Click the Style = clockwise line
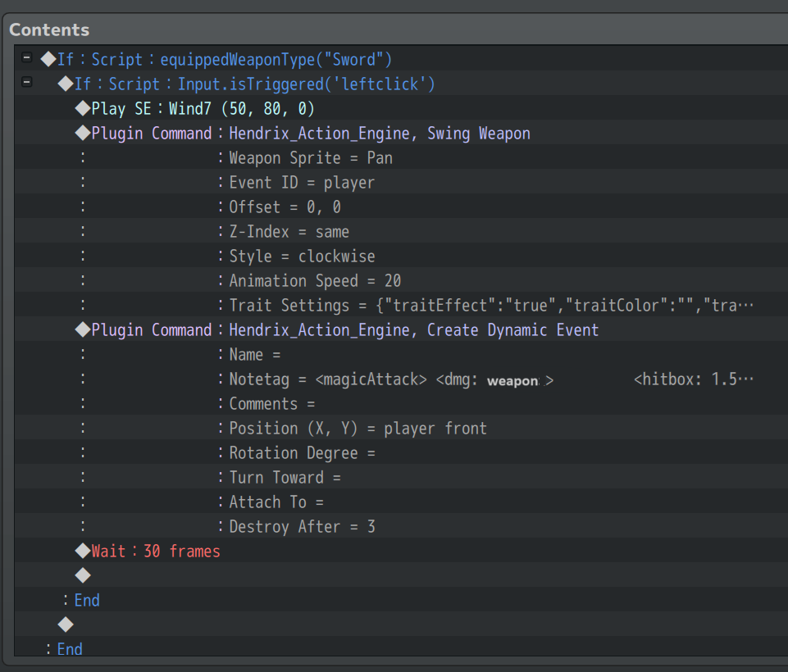The height and width of the screenshot is (672, 788). coord(401,256)
